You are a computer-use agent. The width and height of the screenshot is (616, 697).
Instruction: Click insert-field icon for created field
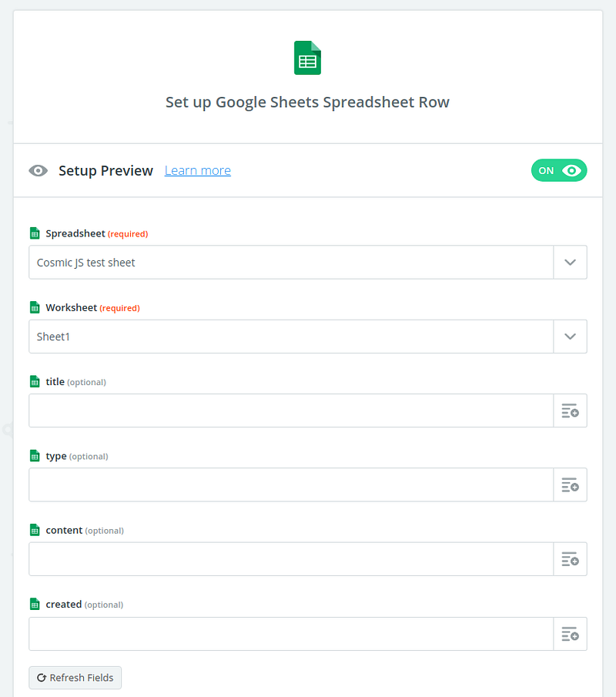tap(570, 634)
